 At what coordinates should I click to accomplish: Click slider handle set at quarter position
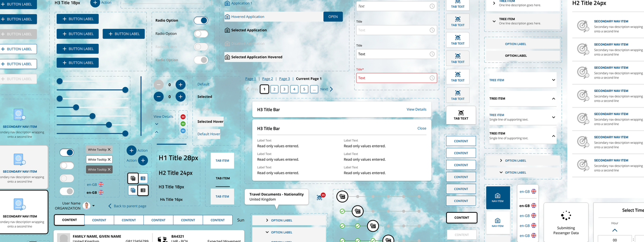[x=76, y=107]
